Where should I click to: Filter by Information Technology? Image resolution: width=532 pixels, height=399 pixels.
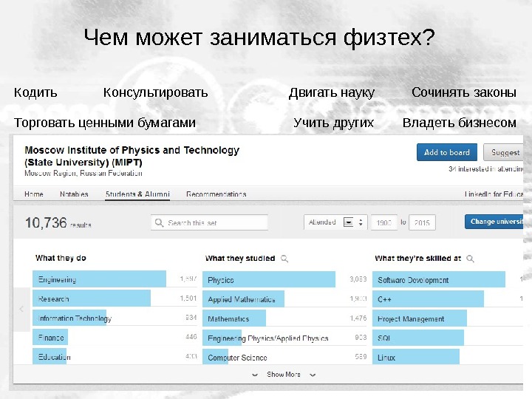69,318
